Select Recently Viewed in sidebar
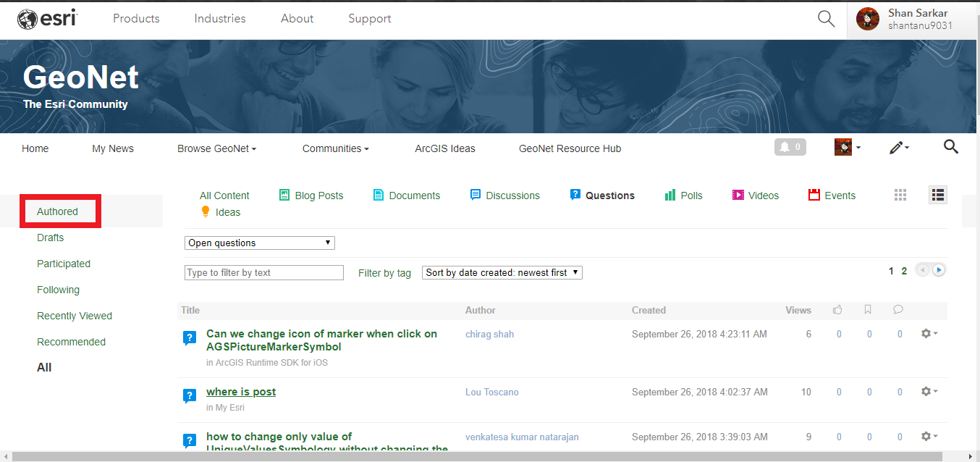 click(x=75, y=316)
